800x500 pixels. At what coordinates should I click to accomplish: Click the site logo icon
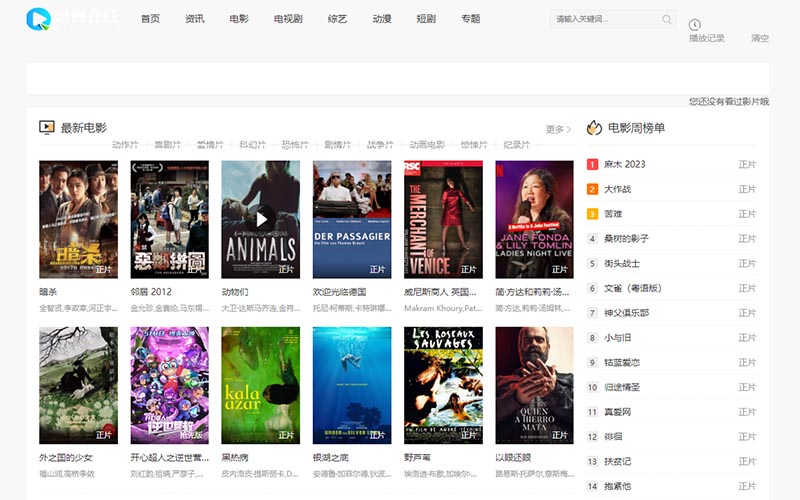tap(39, 19)
